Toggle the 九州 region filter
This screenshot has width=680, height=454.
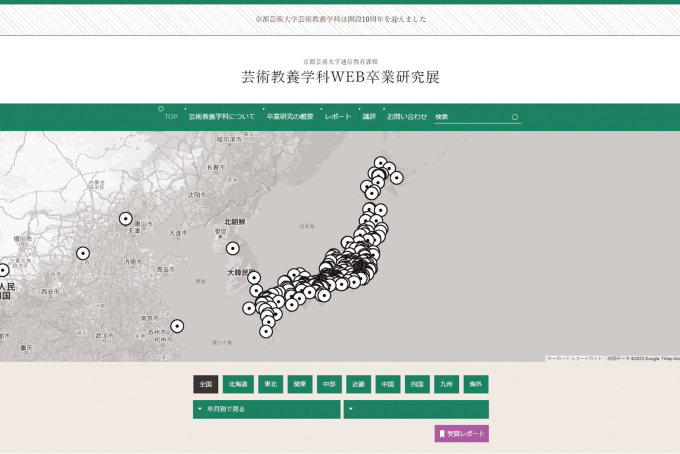[446, 384]
